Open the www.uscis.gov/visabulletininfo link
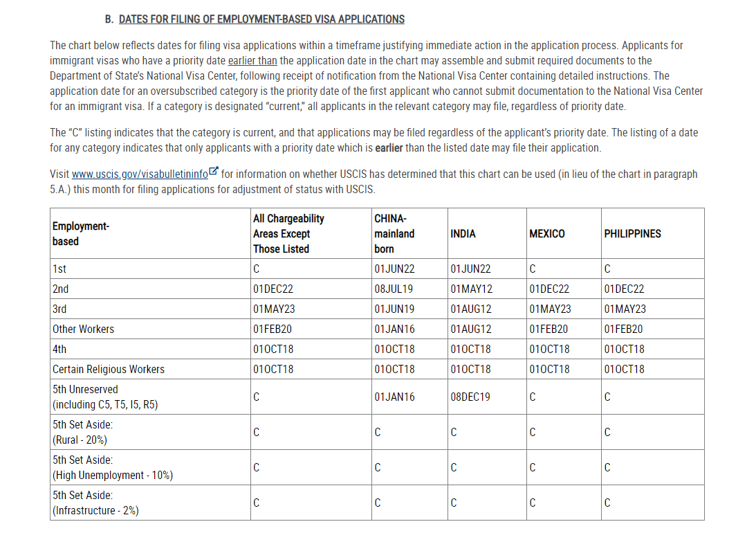Image resolution: width=756 pixels, height=533 pixels. coord(140,174)
